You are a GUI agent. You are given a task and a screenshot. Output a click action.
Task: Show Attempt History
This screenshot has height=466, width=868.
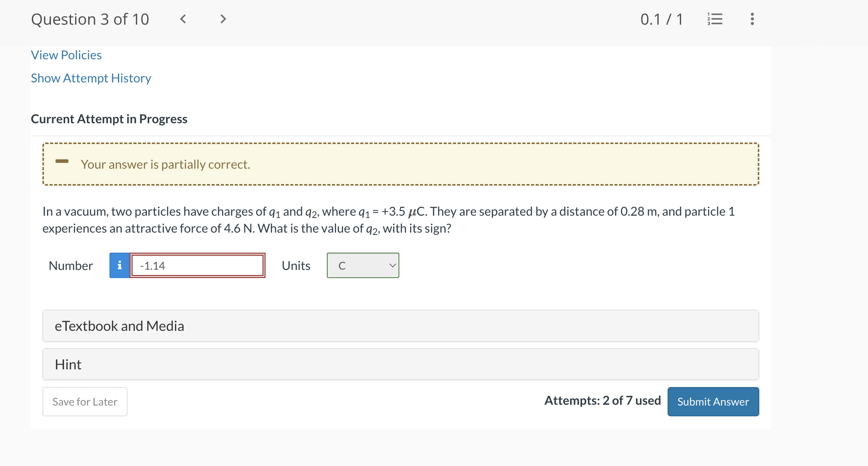(x=91, y=78)
